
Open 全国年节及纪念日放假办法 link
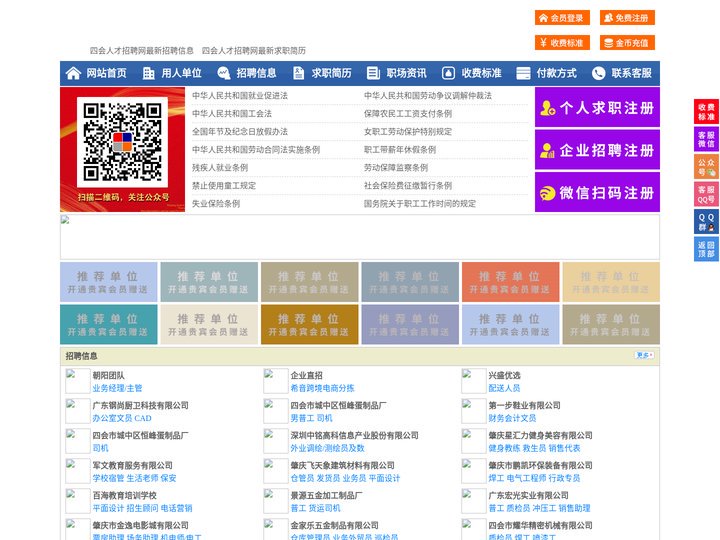click(240, 131)
